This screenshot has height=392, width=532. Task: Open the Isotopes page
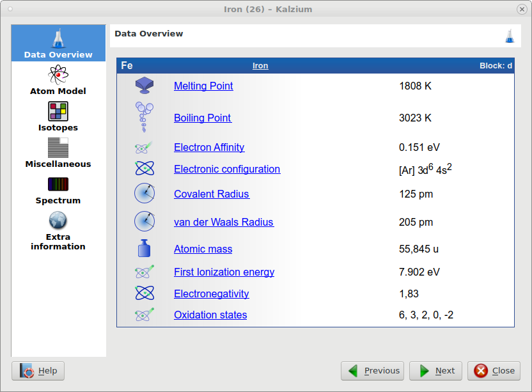58,116
